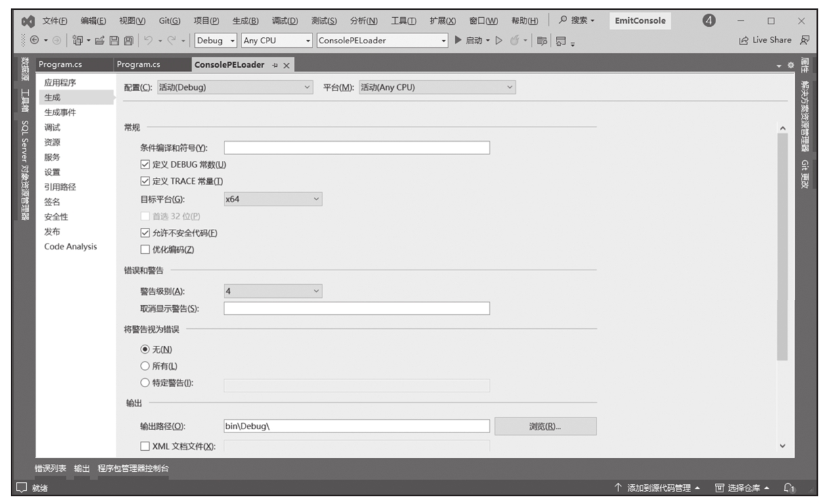Click the 取消显示警告 input field
This screenshot has height=504, width=829.
357,308
